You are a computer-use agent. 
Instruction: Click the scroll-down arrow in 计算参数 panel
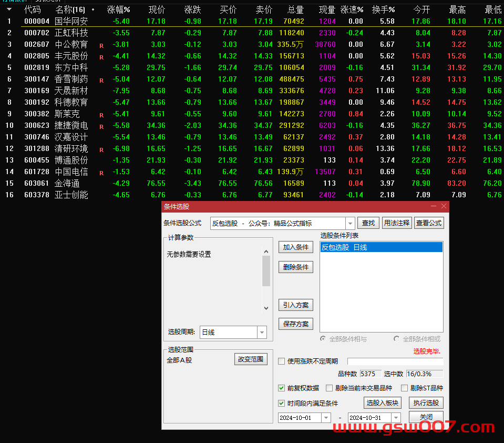click(x=266, y=308)
